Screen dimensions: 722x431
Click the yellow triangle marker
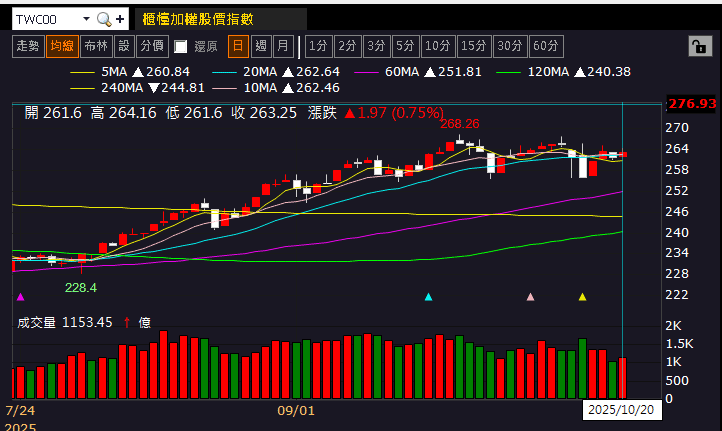click(582, 297)
